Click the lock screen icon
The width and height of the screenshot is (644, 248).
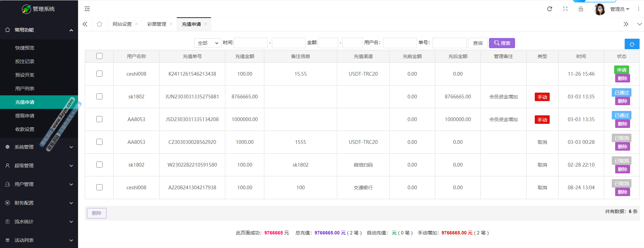click(x=581, y=9)
